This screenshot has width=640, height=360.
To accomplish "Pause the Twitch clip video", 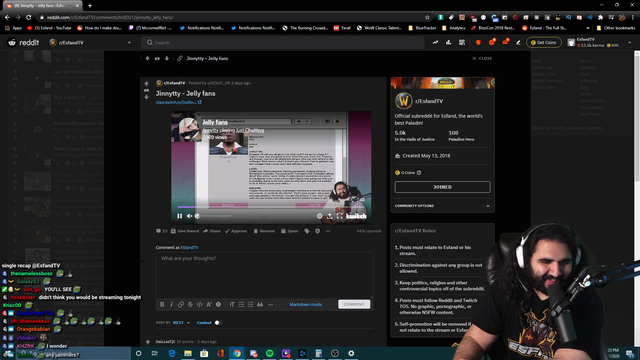I will (x=180, y=216).
